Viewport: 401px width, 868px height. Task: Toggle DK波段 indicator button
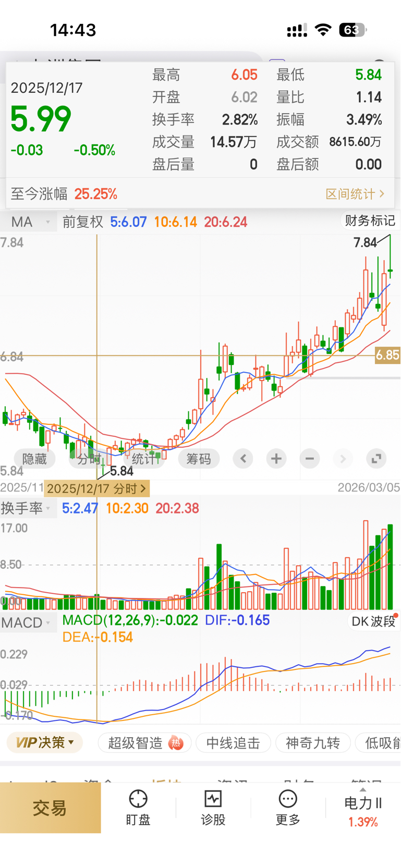[373, 621]
